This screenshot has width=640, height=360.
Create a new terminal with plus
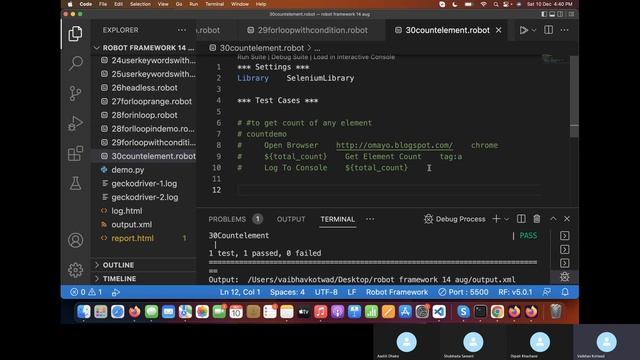click(x=496, y=219)
